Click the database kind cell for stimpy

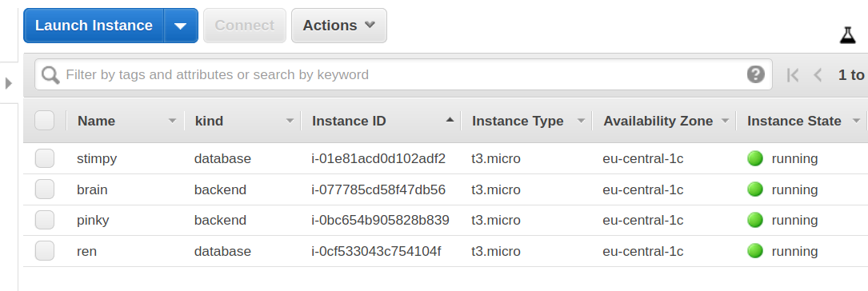(x=222, y=159)
